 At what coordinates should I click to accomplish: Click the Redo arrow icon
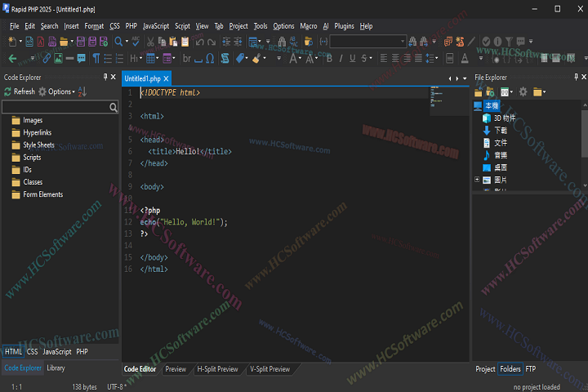pyautogui.click(x=212, y=42)
